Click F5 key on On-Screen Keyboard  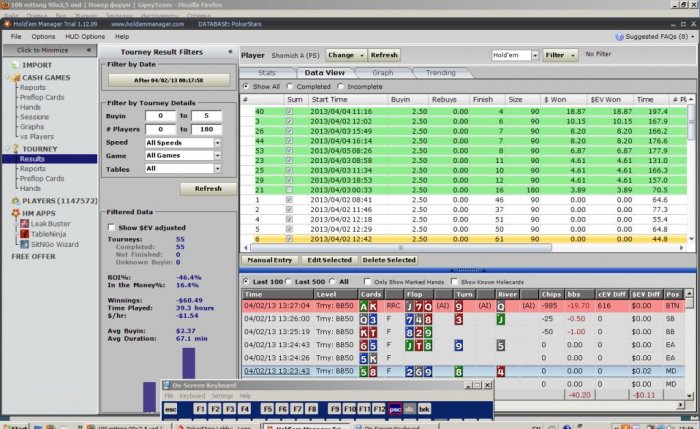point(267,409)
